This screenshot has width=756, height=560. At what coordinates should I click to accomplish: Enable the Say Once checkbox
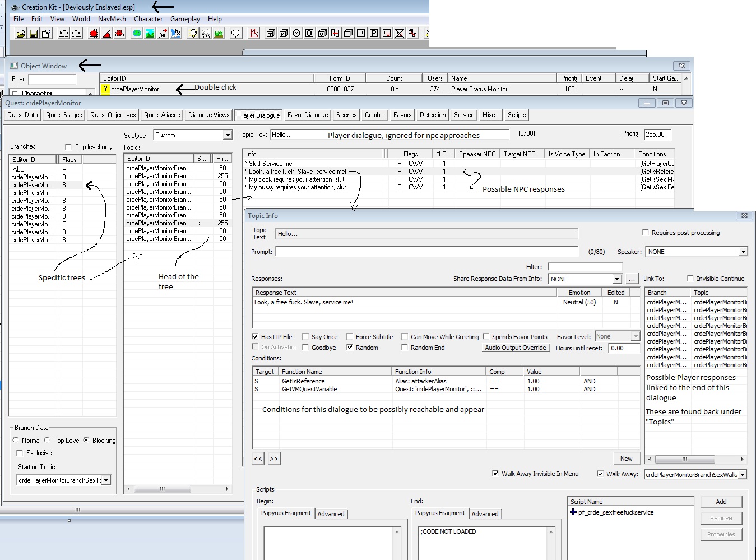click(305, 337)
